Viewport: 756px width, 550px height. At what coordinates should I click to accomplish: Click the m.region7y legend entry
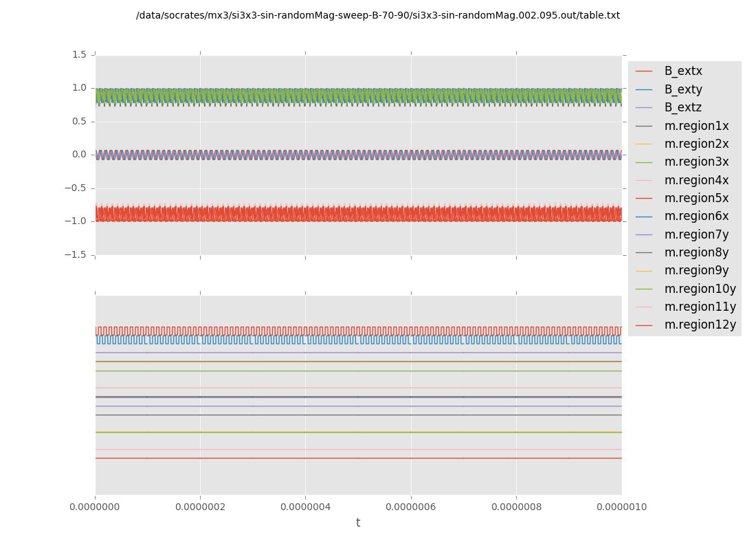pos(696,234)
